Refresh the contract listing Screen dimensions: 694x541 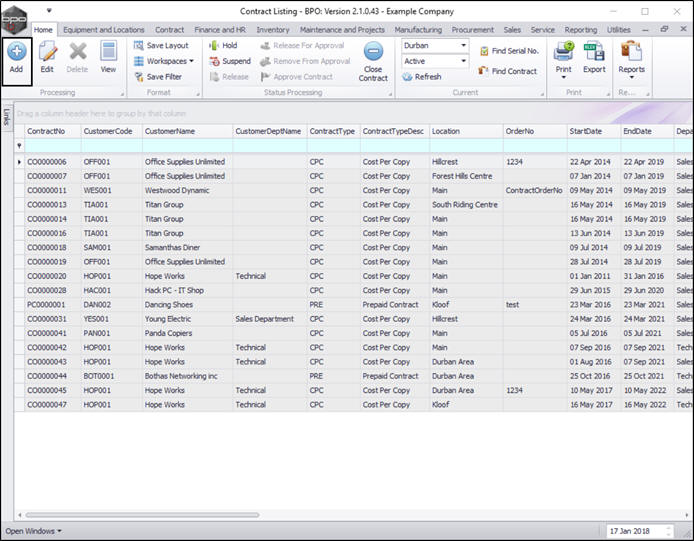coord(422,77)
